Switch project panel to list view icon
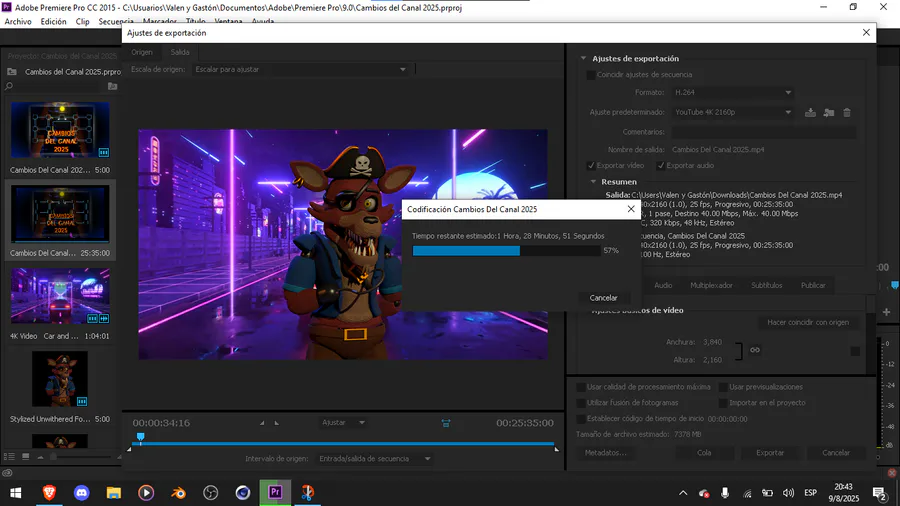The width and height of the screenshot is (900, 506). tap(10, 457)
